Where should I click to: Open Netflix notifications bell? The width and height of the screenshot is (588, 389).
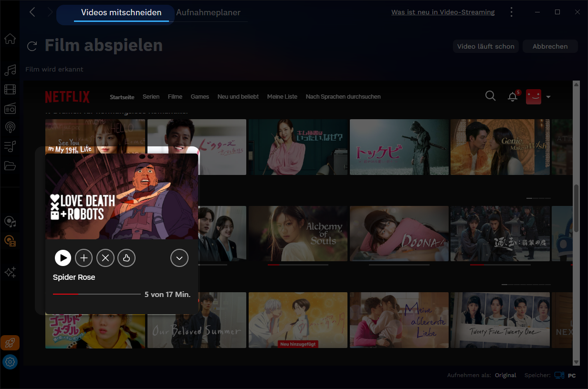[x=513, y=97]
